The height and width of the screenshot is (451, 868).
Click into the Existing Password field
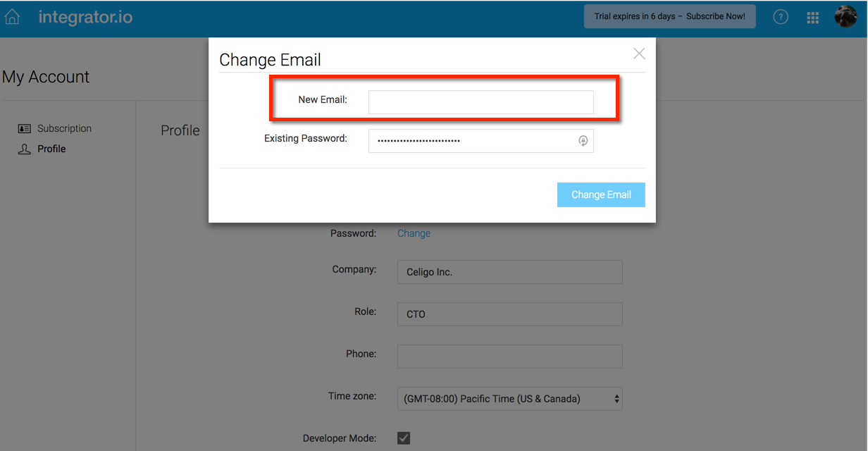tap(472, 141)
